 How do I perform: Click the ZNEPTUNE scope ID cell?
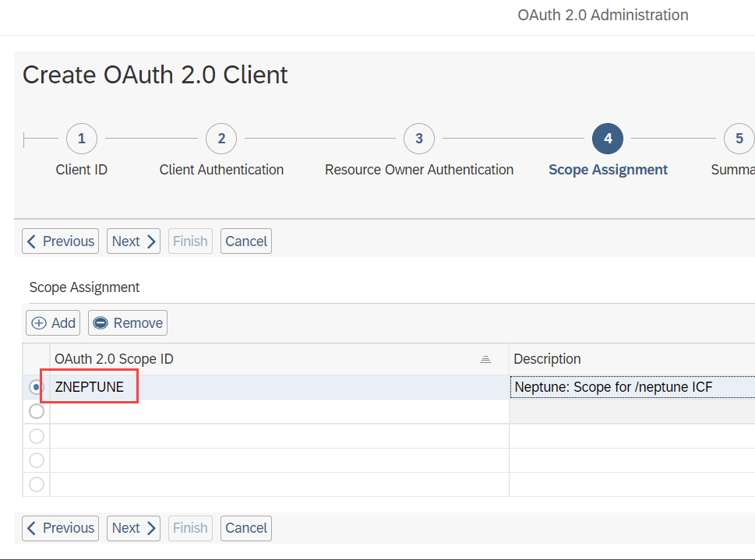pyautogui.click(x=88, y=386)
